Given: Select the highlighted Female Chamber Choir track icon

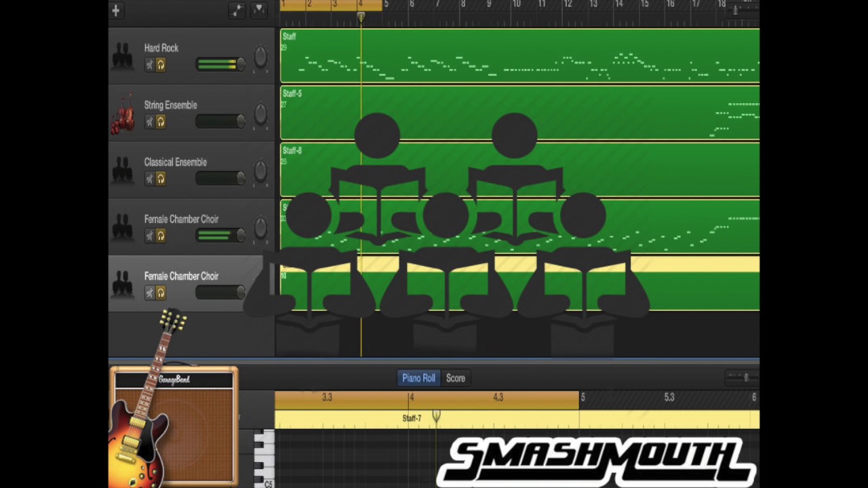Looking at the screenshot, I should tap(123, 284).
